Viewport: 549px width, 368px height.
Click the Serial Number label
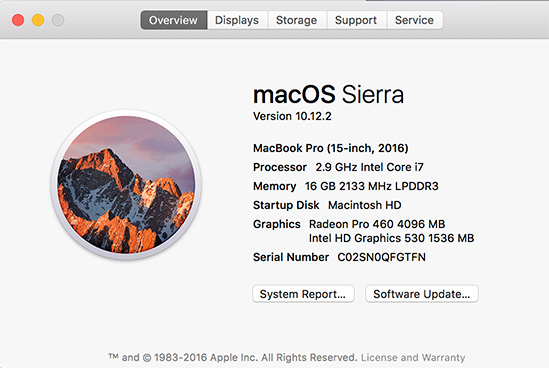291,257
